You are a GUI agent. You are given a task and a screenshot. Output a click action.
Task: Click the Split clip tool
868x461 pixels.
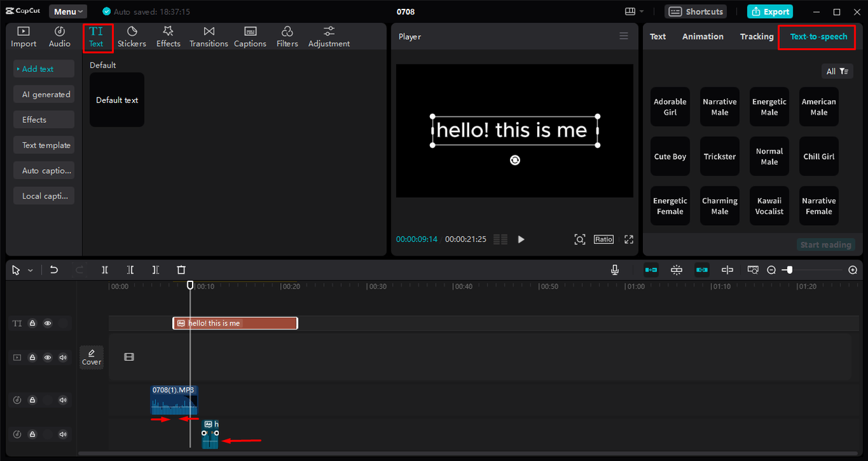pos(105,270)
